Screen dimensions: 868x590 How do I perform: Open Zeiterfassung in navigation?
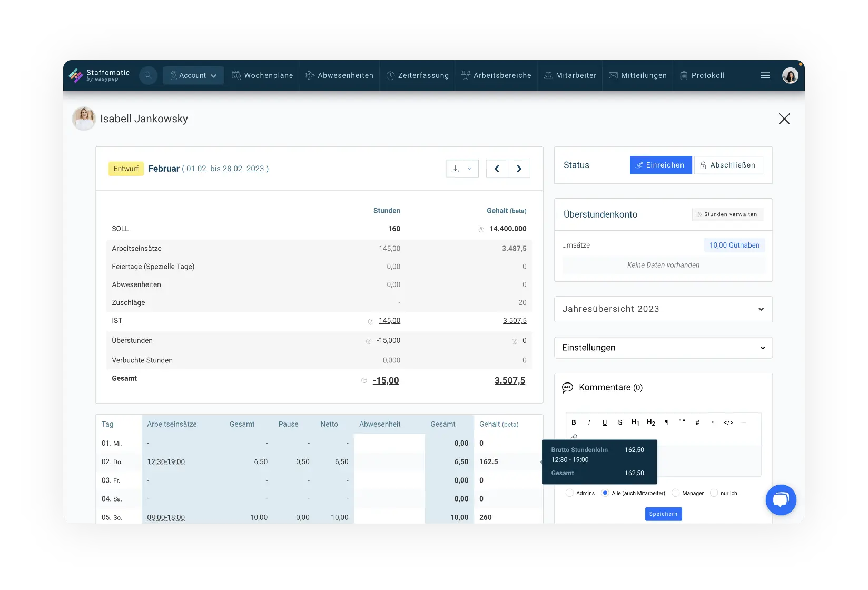tap(418, 75)
